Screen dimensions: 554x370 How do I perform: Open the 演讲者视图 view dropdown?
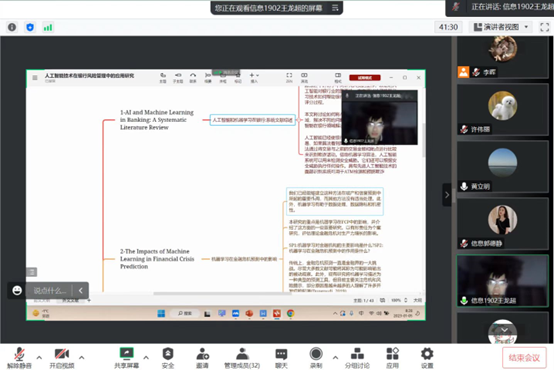(501, 27)
